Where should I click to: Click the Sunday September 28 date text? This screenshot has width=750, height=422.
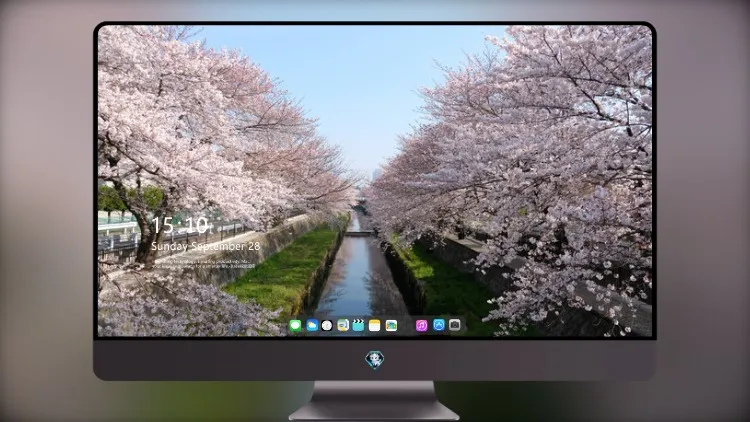click(x=206, y=246)
